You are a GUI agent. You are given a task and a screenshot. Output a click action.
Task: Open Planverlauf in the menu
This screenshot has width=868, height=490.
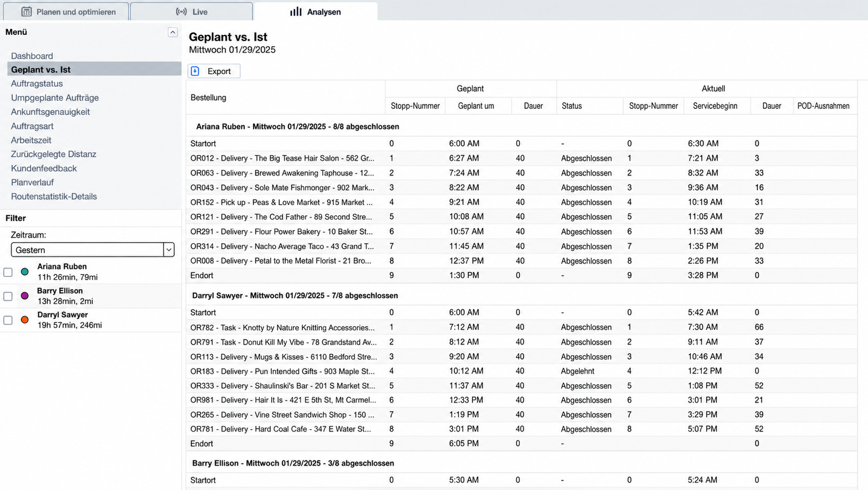[x=32, y=183]
